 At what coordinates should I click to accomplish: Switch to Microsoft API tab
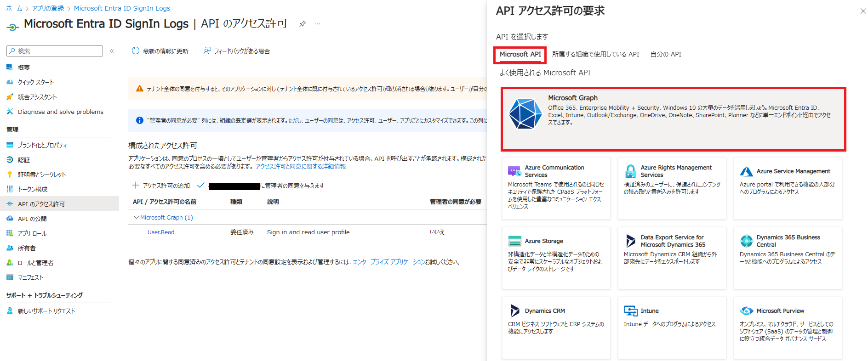[x=520, y=54]
